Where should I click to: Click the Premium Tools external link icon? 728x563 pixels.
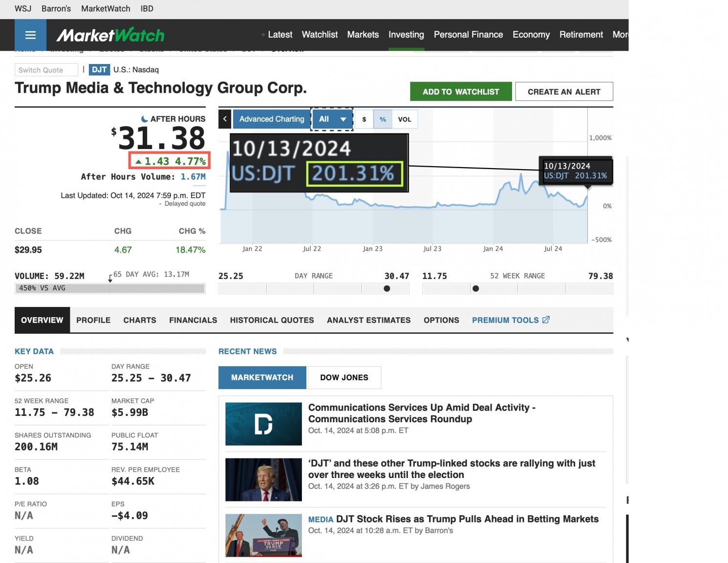(546, 320)
